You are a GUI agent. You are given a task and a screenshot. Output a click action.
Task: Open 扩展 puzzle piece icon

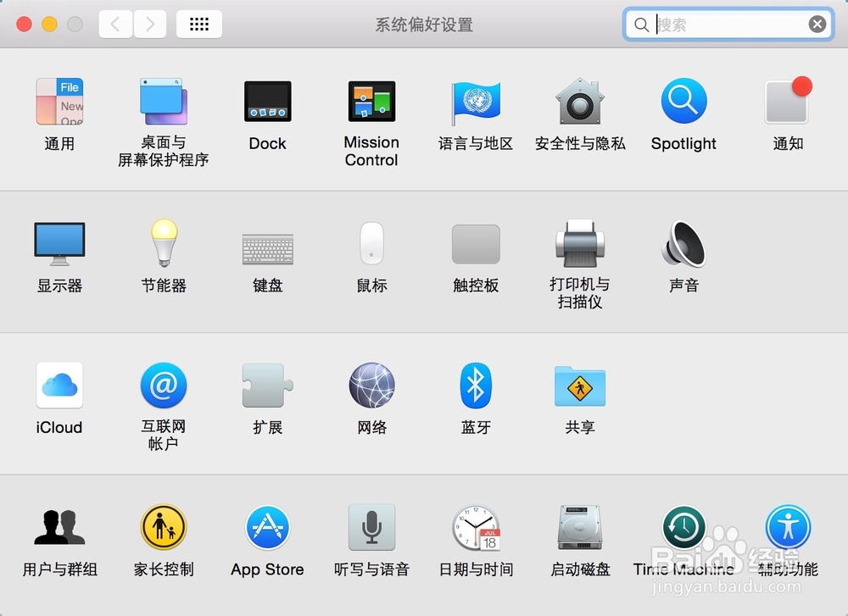268,386
